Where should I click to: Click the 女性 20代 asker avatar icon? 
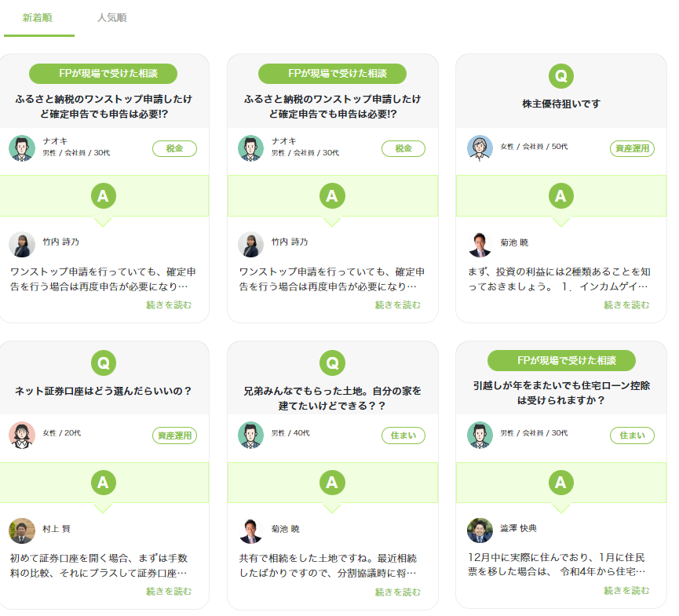coord(22,435)
